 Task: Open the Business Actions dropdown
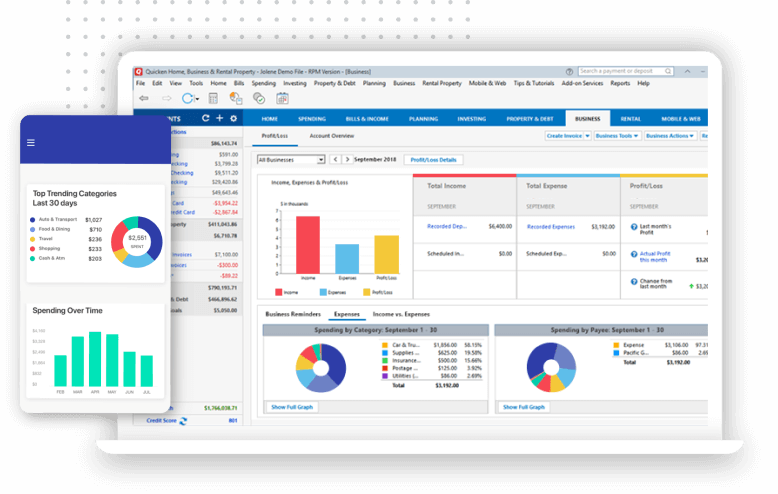670,135
